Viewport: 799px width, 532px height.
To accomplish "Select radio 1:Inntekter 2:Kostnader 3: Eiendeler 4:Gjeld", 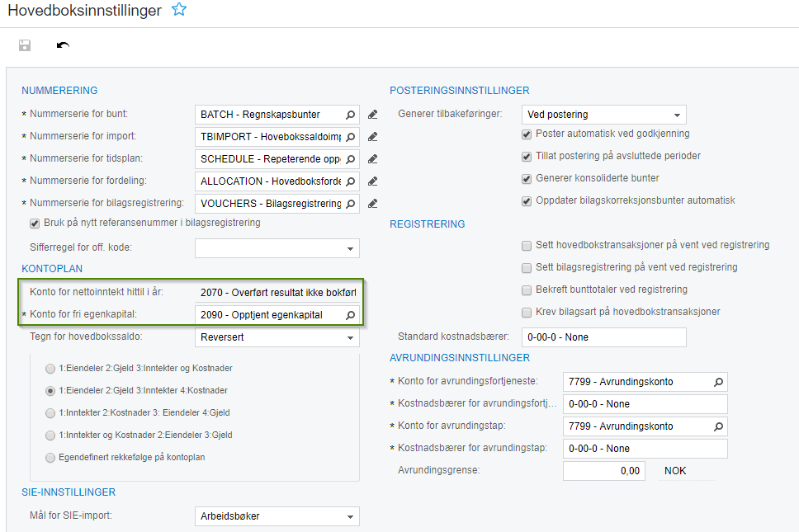I will coord(50,413).
